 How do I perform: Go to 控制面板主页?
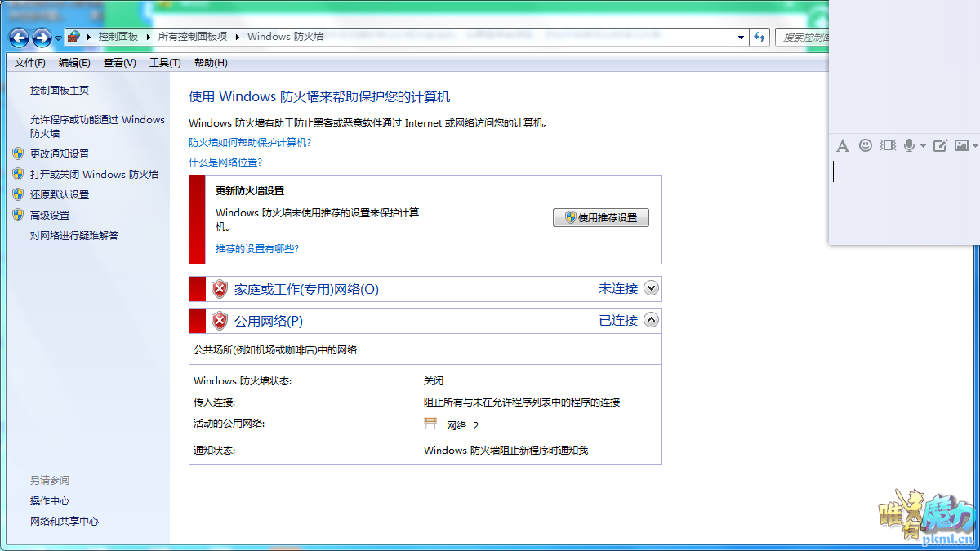point(60,91)
